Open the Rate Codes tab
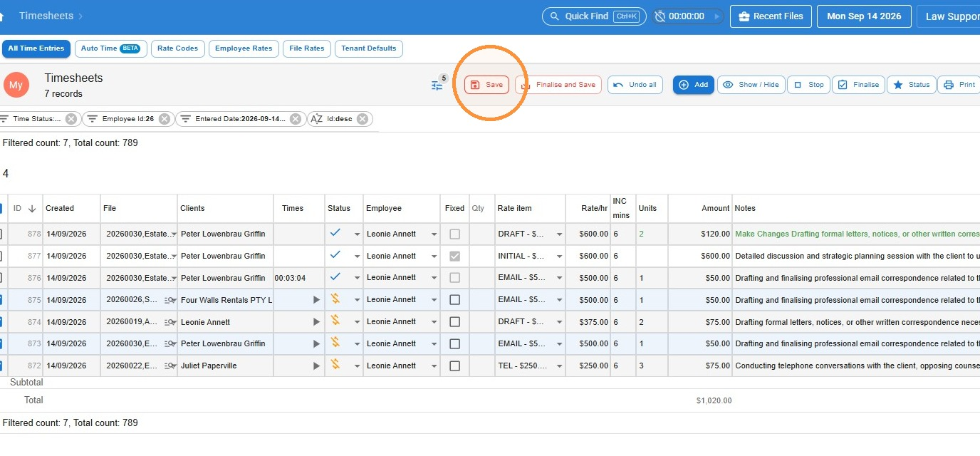This screenshot has width=980, height=456. click(x=178, y=48)
